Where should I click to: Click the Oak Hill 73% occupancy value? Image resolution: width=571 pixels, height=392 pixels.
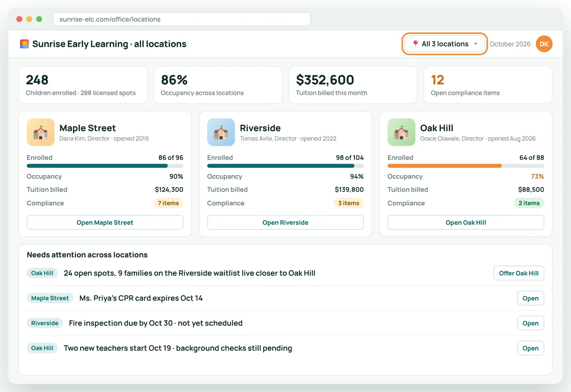point(538,176)
